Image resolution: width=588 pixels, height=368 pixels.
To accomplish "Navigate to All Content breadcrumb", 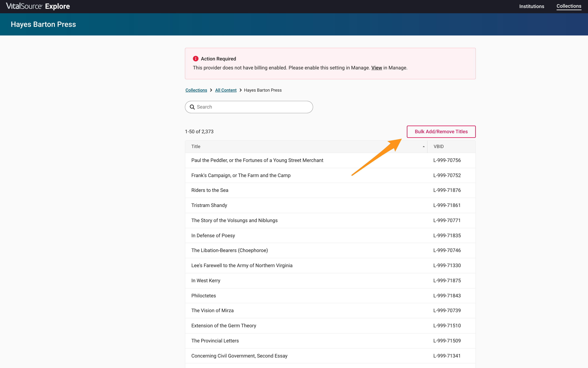I will point(226,90).
